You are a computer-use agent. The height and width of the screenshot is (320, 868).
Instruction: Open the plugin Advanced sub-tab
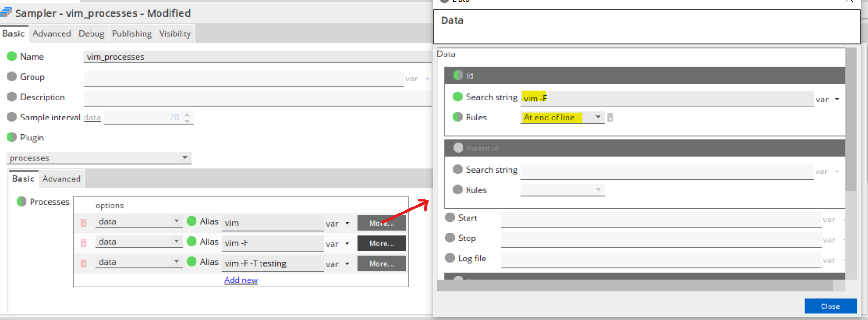click(61, 179)
